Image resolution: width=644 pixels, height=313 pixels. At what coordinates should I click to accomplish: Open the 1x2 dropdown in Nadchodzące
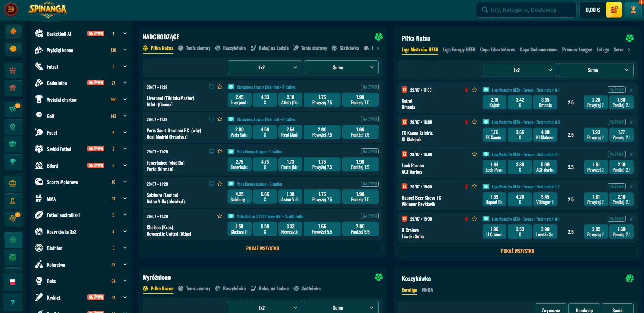pyautogui.click(x=265, y=67)
